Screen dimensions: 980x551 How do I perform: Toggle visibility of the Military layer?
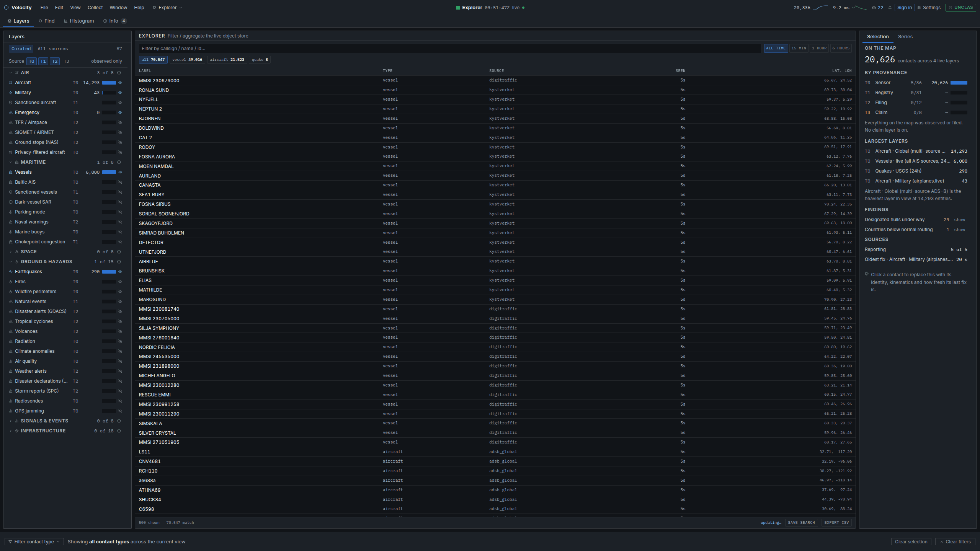(x=120, y=93)
